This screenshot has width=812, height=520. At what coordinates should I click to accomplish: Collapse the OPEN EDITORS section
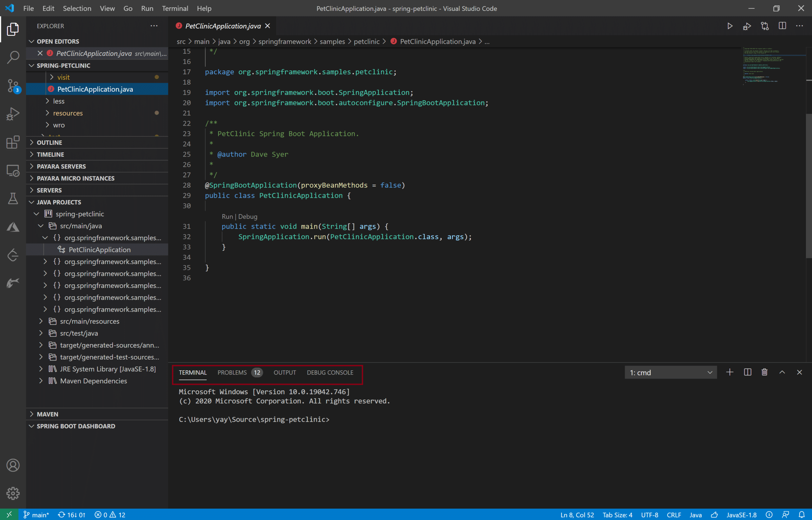(x=97, y=41)
